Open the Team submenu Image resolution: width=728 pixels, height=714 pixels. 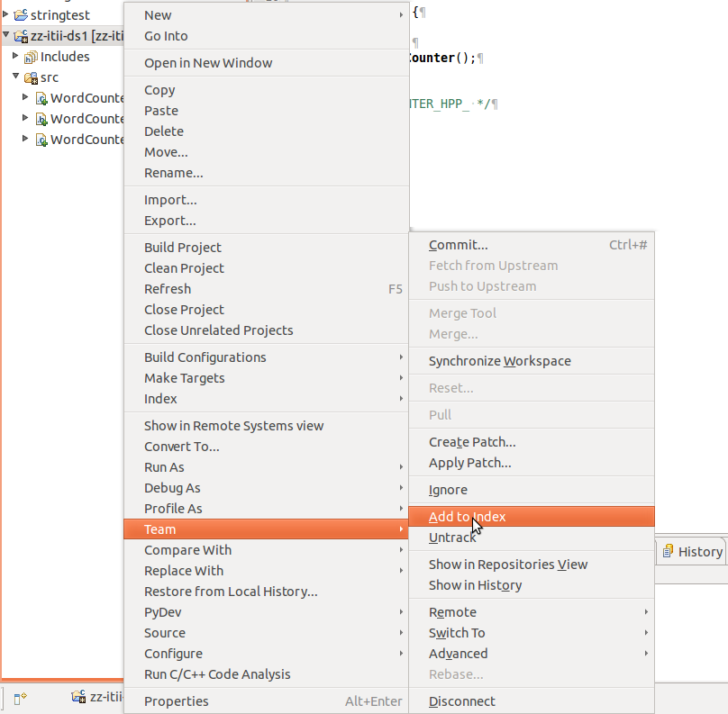(159, 529)
